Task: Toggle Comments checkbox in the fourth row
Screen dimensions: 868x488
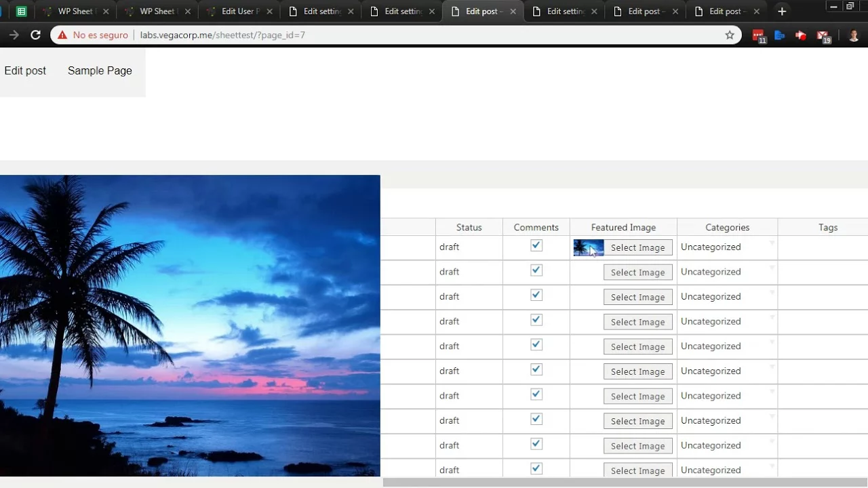Action: coord(536,320)
